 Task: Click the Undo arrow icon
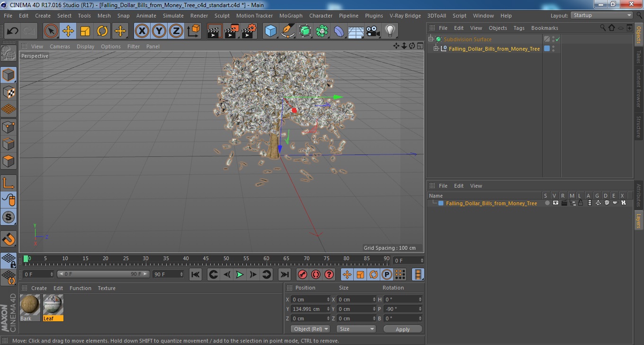13,31
